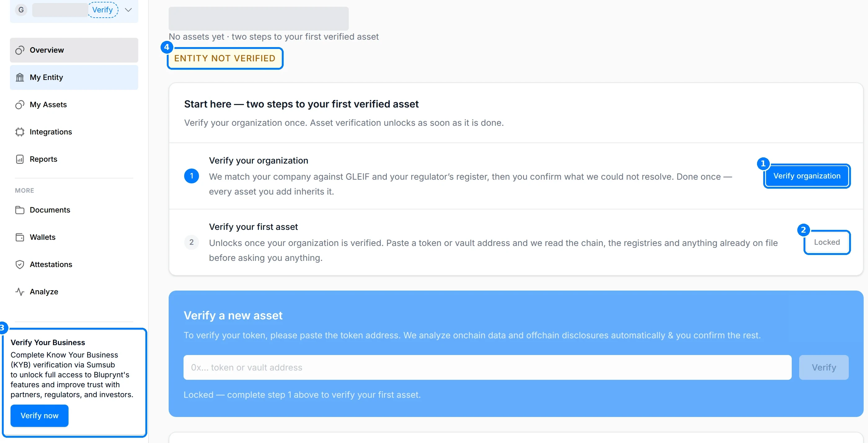Click the 'No assets yet' subtitle

tap(274, 37)
